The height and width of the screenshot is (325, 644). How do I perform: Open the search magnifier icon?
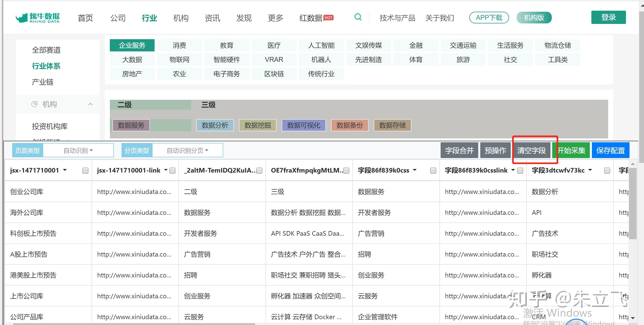358,17
